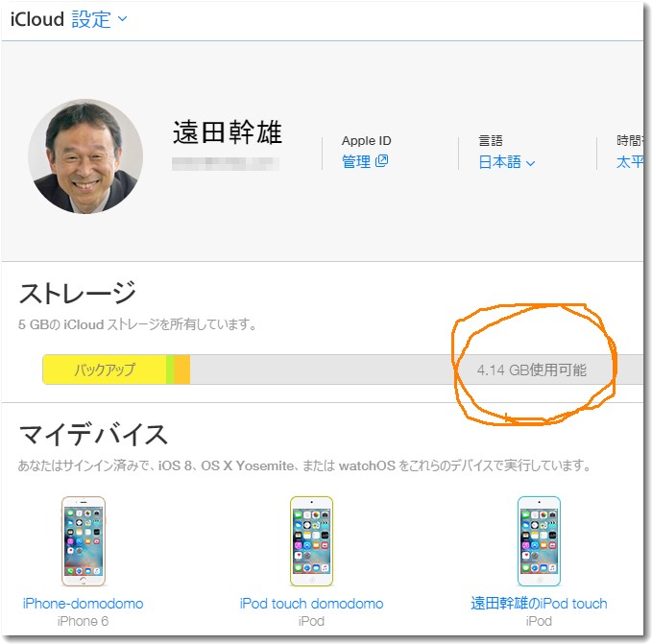The height and width of the screenshot is (644, 652).
Task: Click the Apple ID label
Action: coord(367,141)
